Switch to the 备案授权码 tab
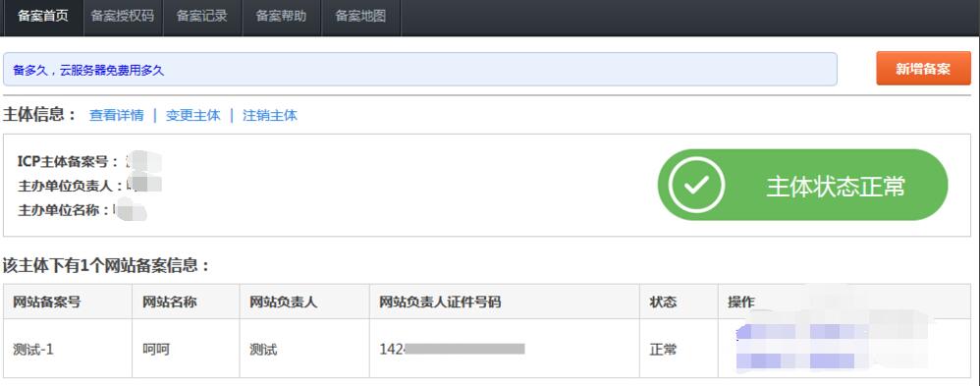This screenshot has width=980, height=386. click(123, 17)
